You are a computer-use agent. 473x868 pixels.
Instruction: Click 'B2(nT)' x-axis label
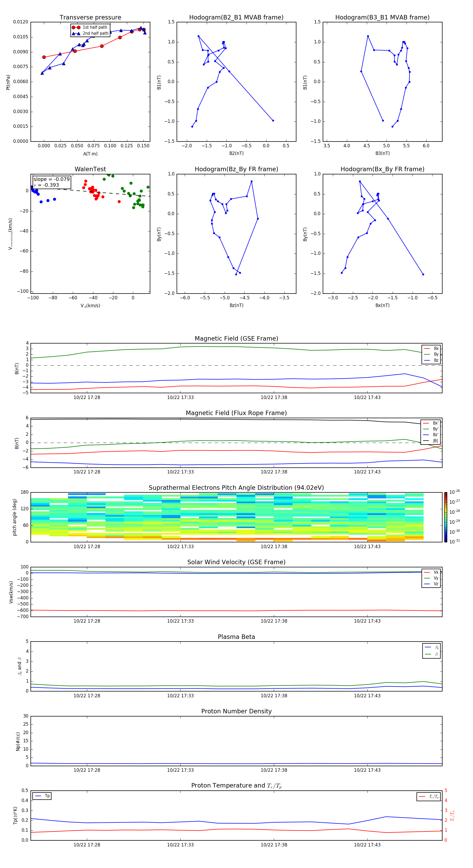pos(236,153)
